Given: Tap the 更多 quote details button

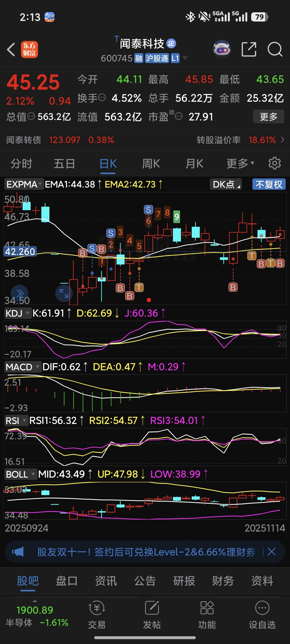Looking at the screenshot, I should [269, 116].
